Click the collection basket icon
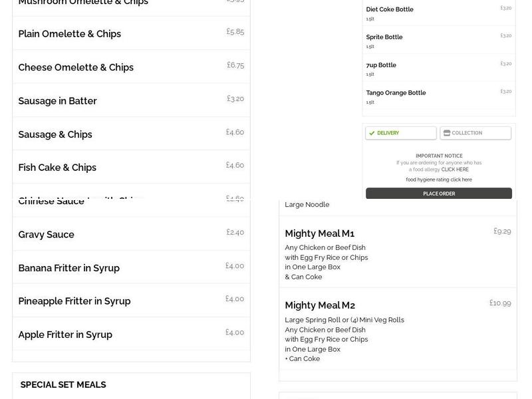Viewport: 532px width, 399px height. pyautogui.click(x=446, y=133)
